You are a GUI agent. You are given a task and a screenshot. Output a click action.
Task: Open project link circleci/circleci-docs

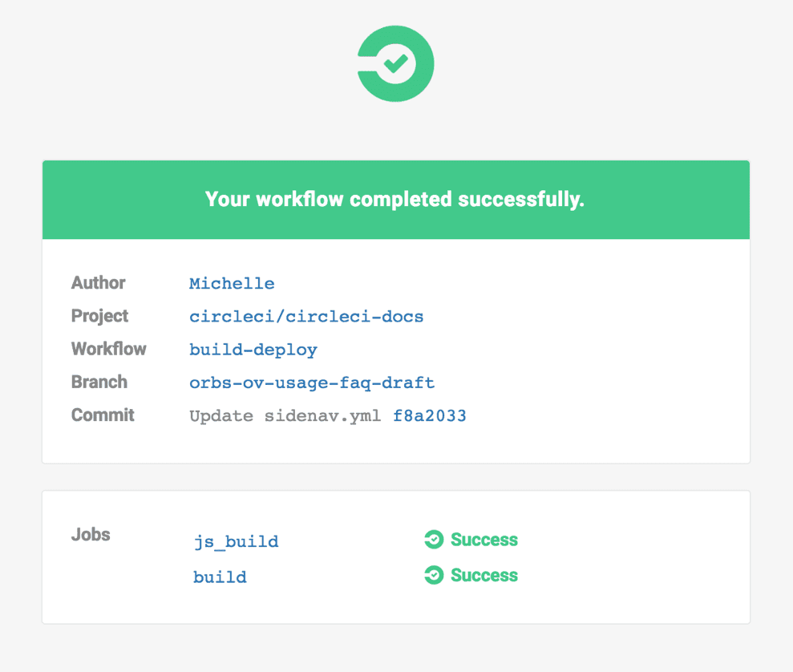tap(306, 317)
